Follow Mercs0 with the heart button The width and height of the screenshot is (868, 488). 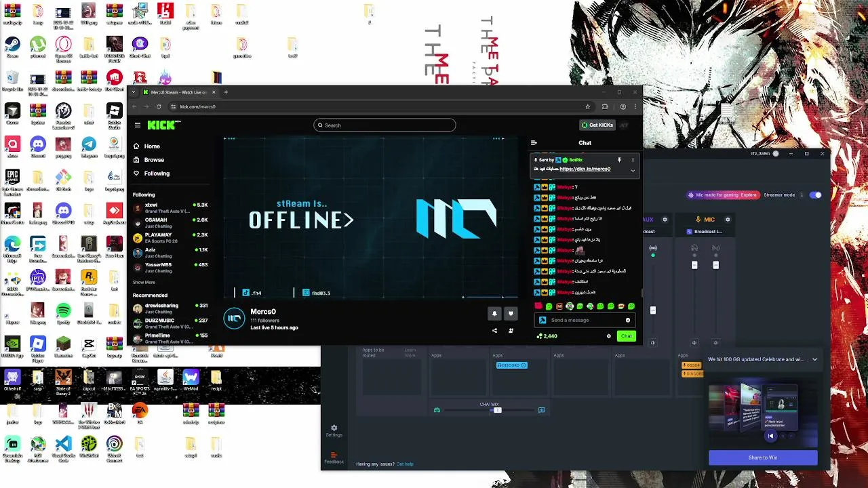click(511, 314)
